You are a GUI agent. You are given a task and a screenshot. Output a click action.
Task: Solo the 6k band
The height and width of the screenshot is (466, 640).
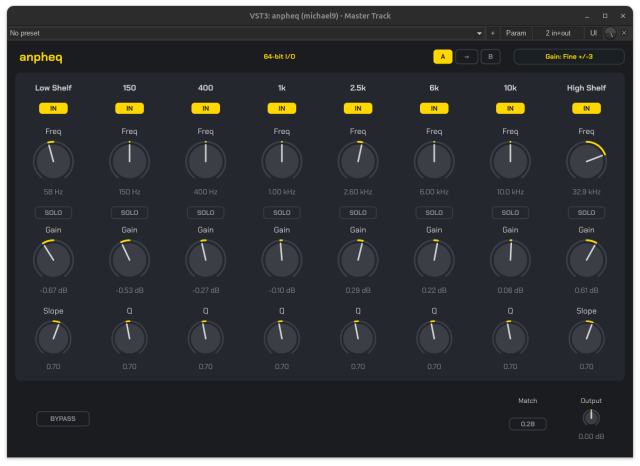pos(434,213)
